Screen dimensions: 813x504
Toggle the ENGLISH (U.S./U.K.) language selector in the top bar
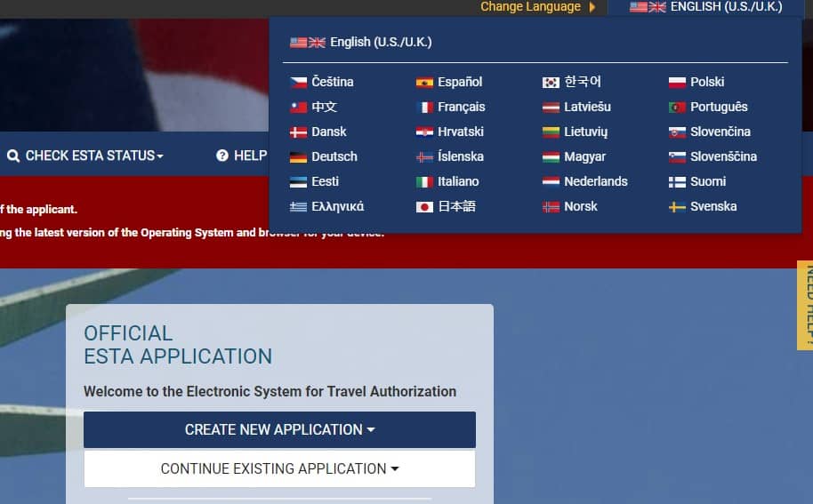tap(705, 7)
